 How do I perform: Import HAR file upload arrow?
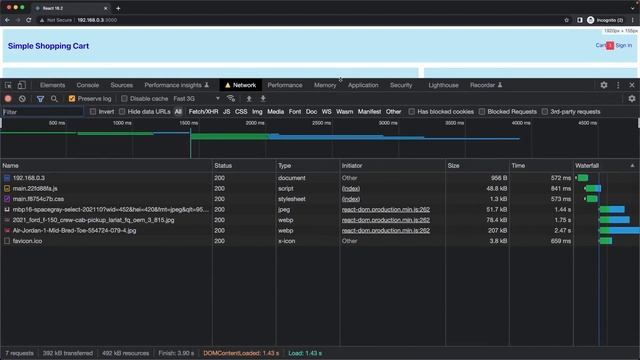[x=249, y=99]
